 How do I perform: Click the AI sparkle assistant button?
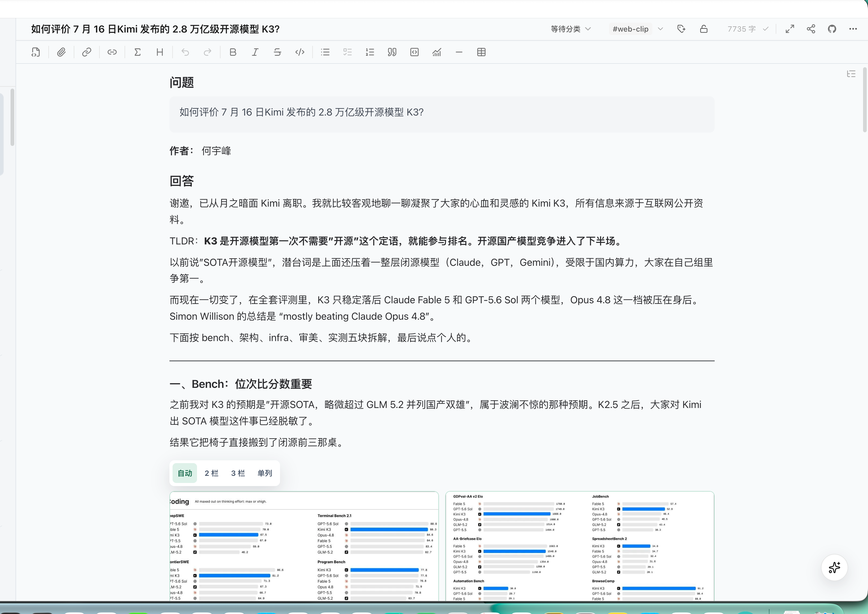click(834, 567)
